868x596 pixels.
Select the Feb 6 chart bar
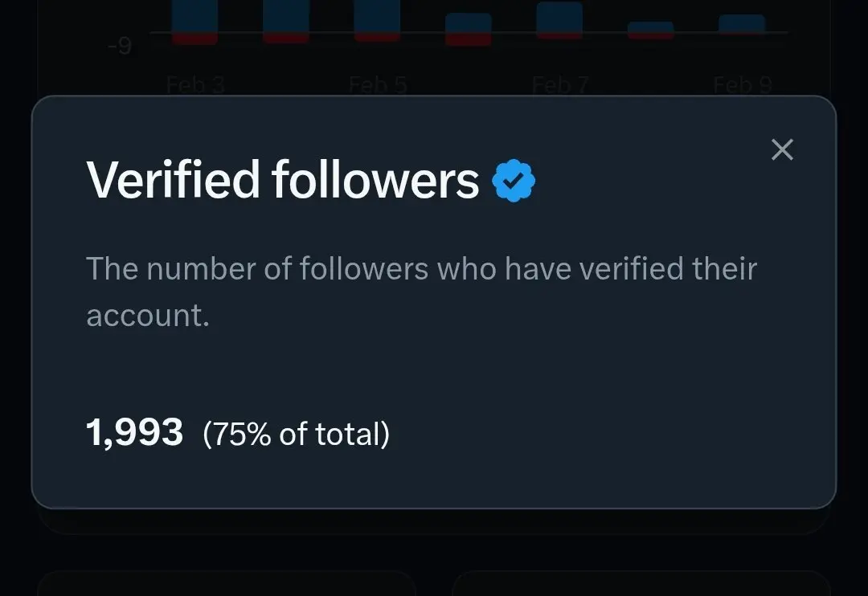(x=469, y=30)
